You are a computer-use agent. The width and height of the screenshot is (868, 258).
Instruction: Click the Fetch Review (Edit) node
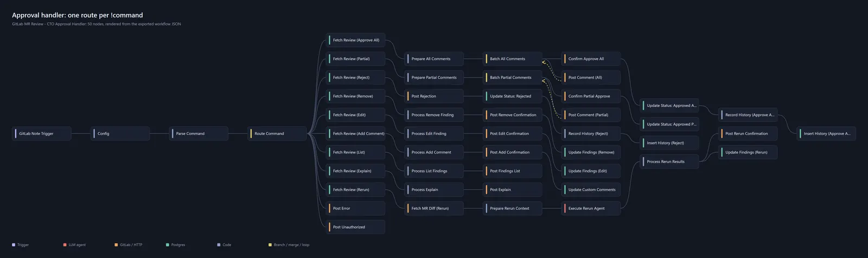click(355, 115)
